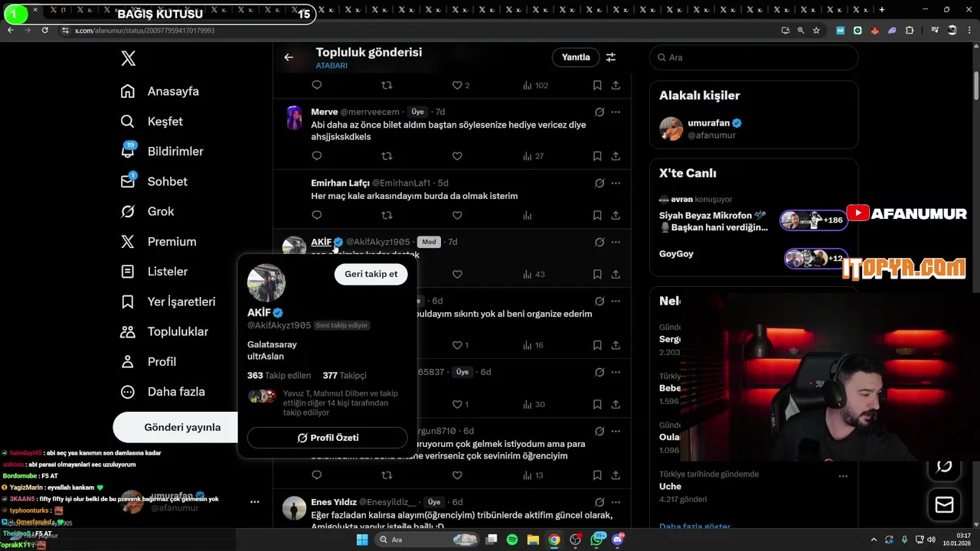Open Sohbet messages
Viewport: 980px width, 551px height.
pos(154,181)
